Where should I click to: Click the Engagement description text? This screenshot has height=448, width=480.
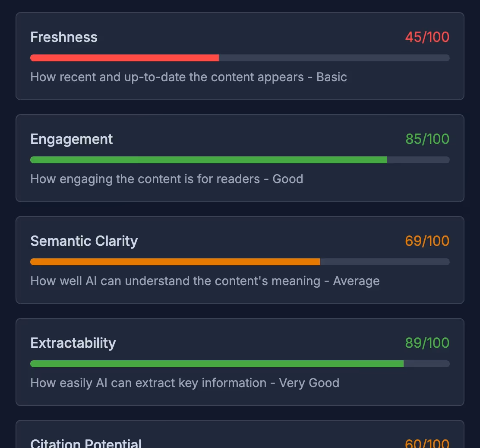pos(167,179)
